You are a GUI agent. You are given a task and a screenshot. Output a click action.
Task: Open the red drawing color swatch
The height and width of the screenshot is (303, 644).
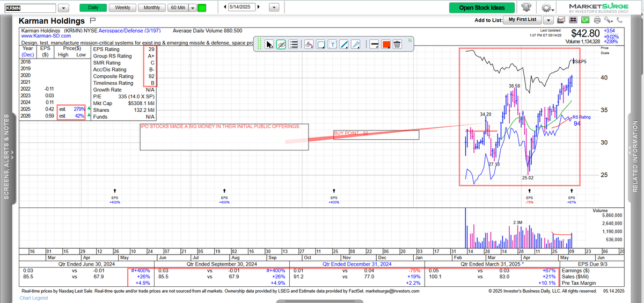coord(385,45)
